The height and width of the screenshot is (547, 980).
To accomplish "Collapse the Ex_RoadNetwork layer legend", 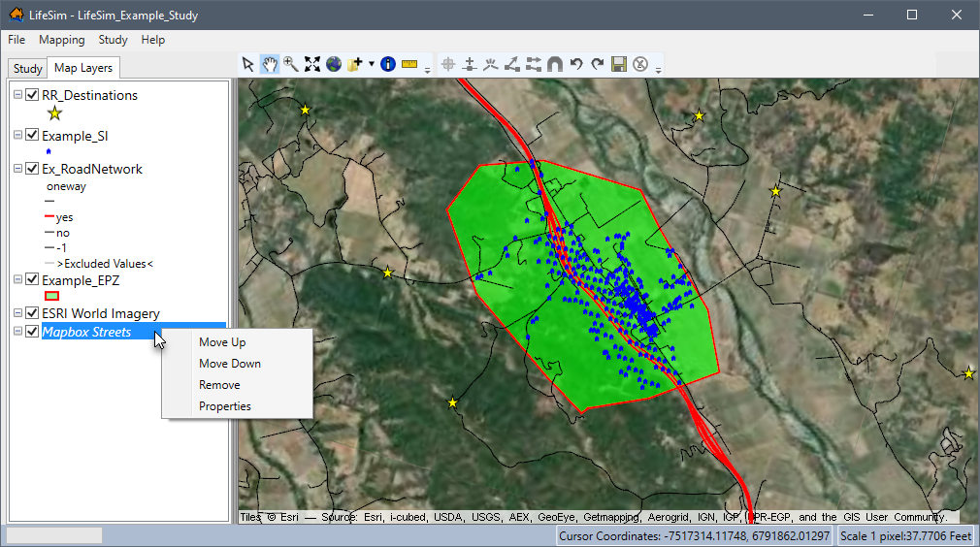I will pos(17,168).
